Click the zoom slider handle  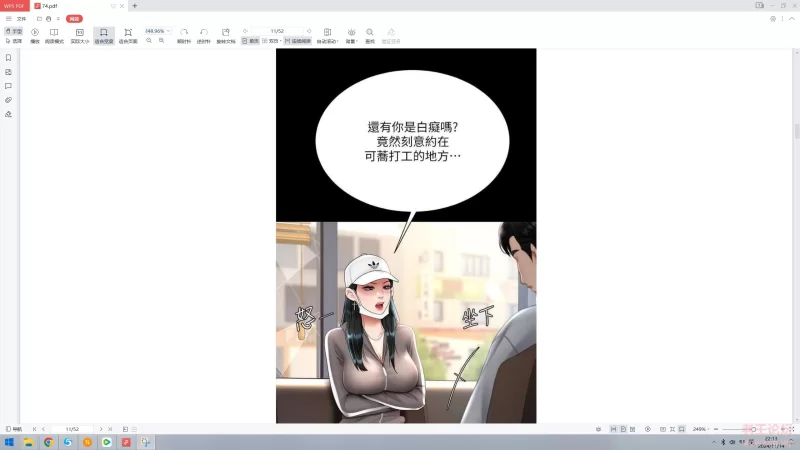point(754,429)
